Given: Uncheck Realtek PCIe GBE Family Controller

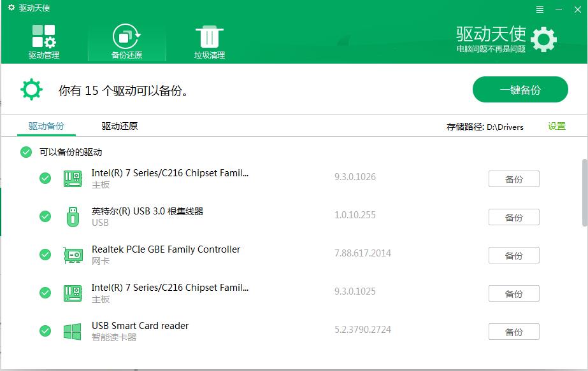Looking at the screenshot, I should point(45,255).
